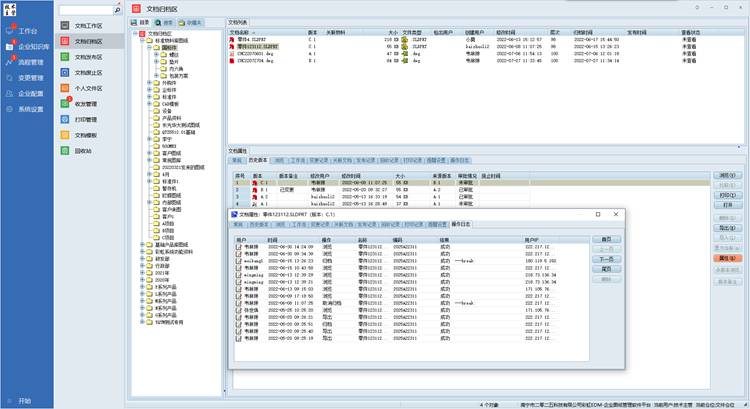Viewport: 750px width, 409px height.
Task: Click the 开始 start button at bottom left
Action: [24, 400]
